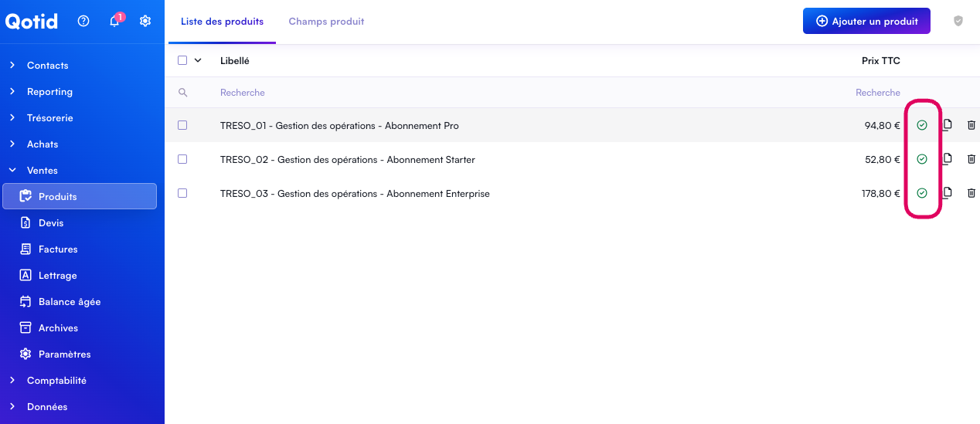Open TRESO_01 Abonnement Pro product

(x=339, y=126)
